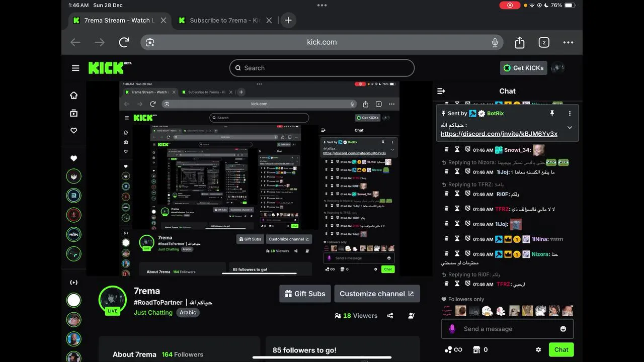
Task: Ban Ri0F with shield icon
Action: [x=467, y=194]
